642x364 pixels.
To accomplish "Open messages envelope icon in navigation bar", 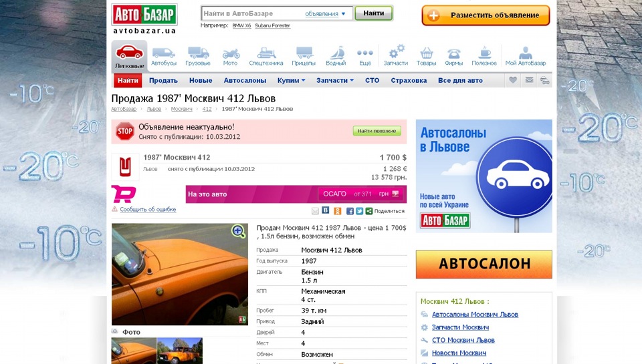I will (529, 80).
